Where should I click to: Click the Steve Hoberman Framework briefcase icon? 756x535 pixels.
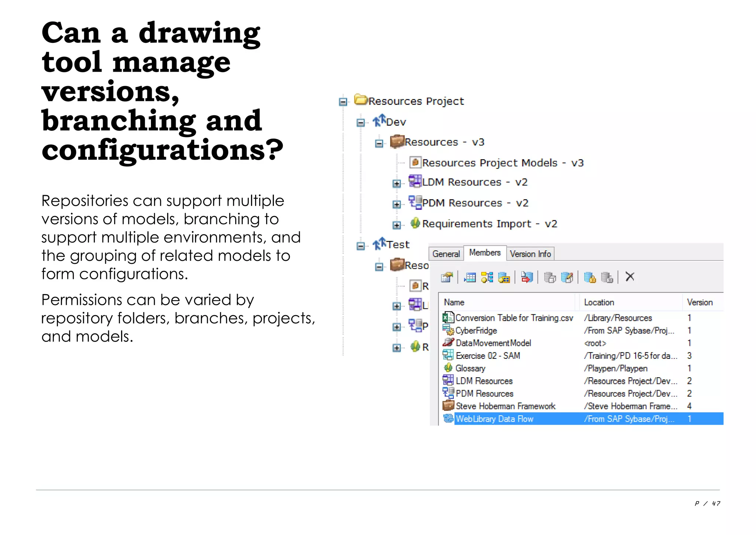coord(448,405)
